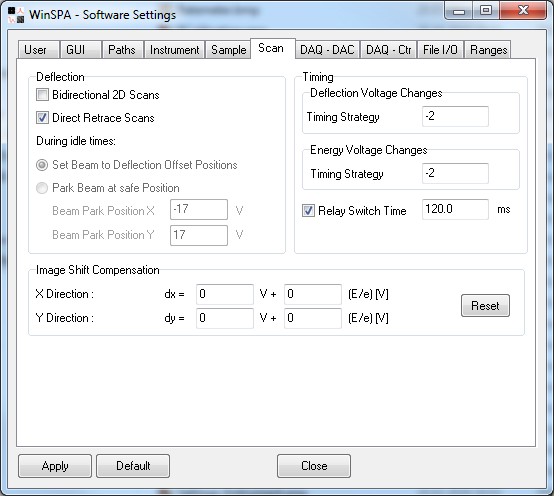The width and height of the screenshot is (554, 496).
Task: Select Set Beam to Deflection Offset Positions
Action: pos(42,165)
